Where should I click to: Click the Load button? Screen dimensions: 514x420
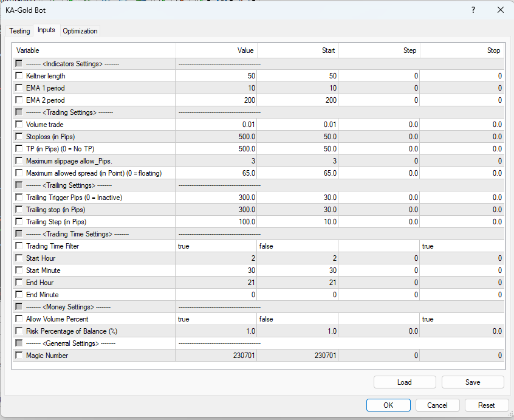click(404, 382)
